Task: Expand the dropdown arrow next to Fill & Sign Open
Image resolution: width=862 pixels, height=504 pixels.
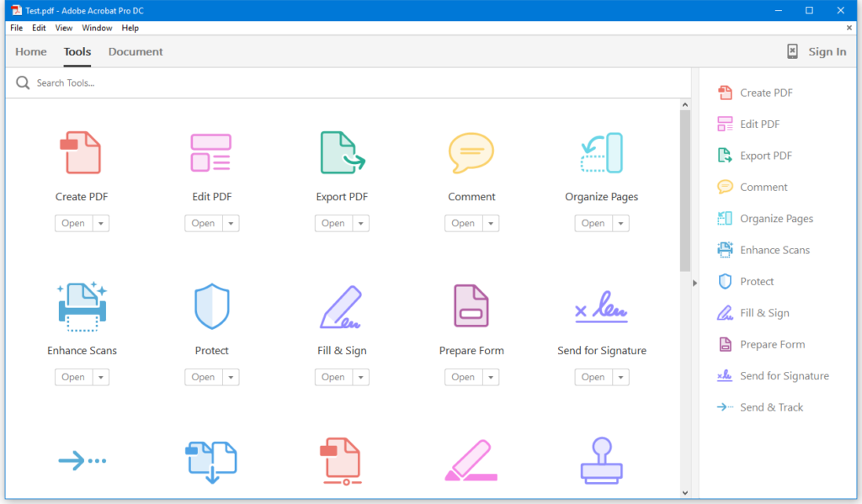Action: click(360, 377)
